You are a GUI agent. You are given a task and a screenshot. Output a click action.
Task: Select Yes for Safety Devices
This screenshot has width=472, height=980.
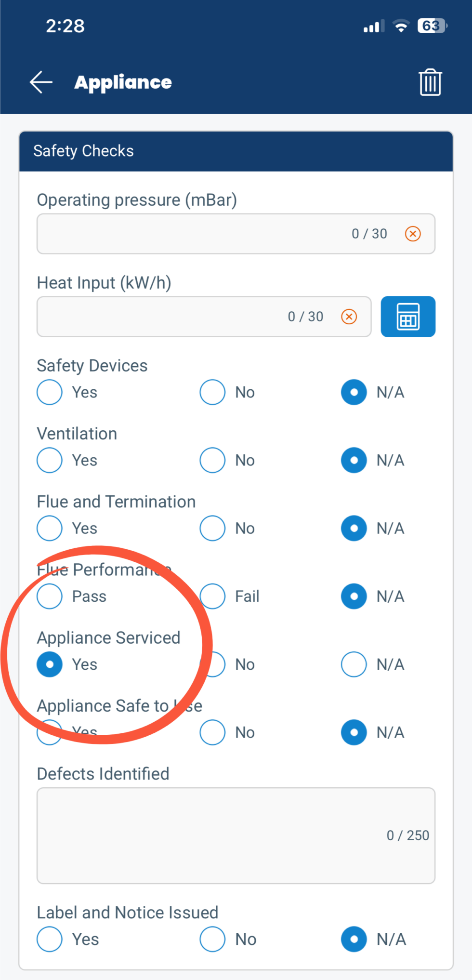(49, 392)
